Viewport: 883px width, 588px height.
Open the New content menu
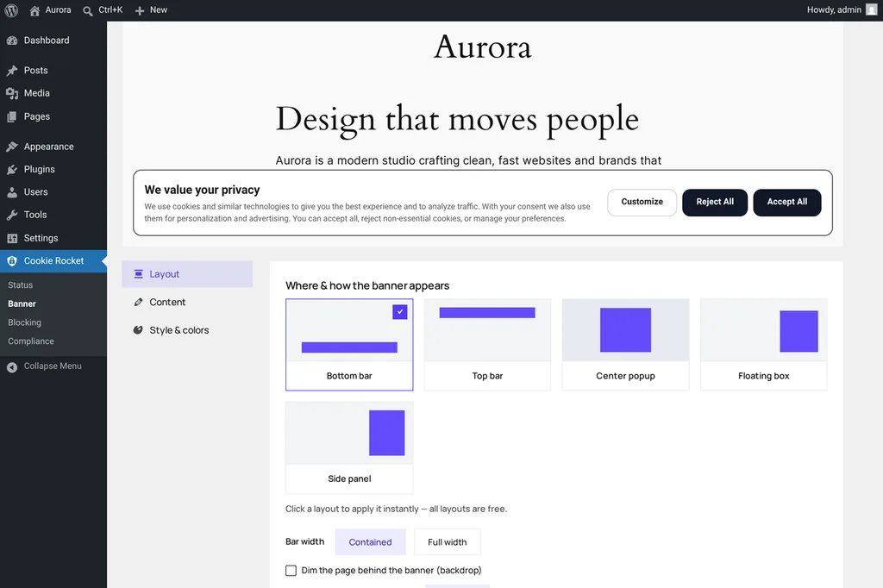[x=151, y=10]
